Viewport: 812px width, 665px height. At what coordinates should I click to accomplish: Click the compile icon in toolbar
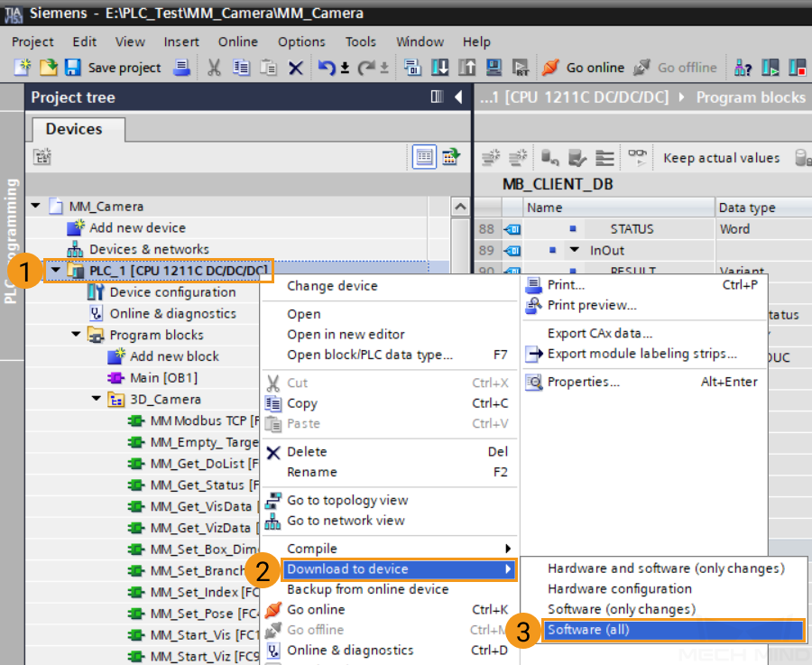(413, 68)
